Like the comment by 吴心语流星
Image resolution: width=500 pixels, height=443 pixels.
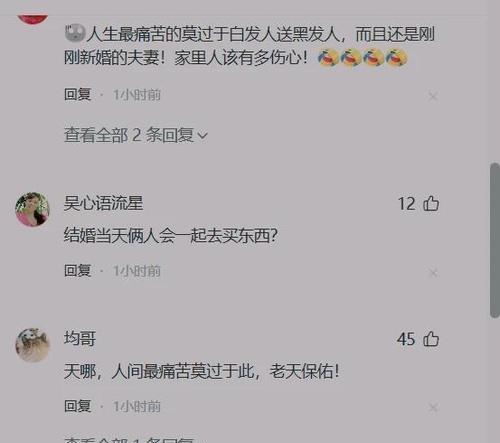431,203
